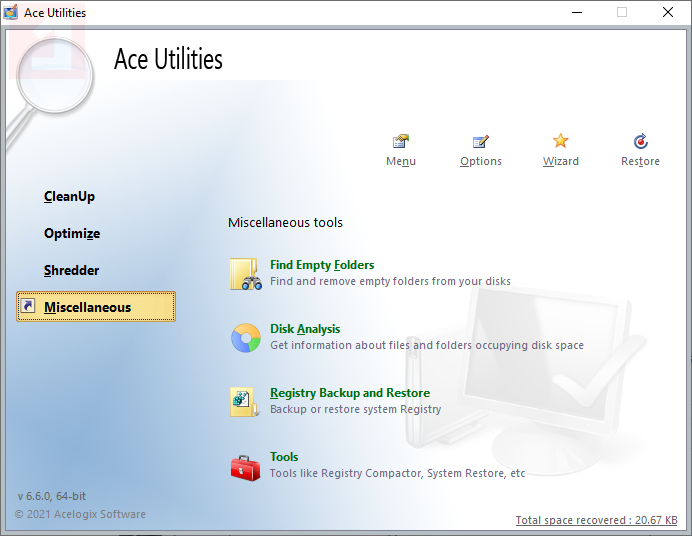Switch to the Optimize section
Viewport: 692px width, 536px height.
(72, 233)
